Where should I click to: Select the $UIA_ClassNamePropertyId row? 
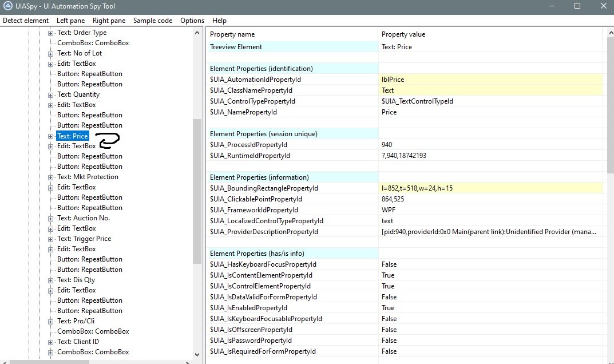coord(405,90)
